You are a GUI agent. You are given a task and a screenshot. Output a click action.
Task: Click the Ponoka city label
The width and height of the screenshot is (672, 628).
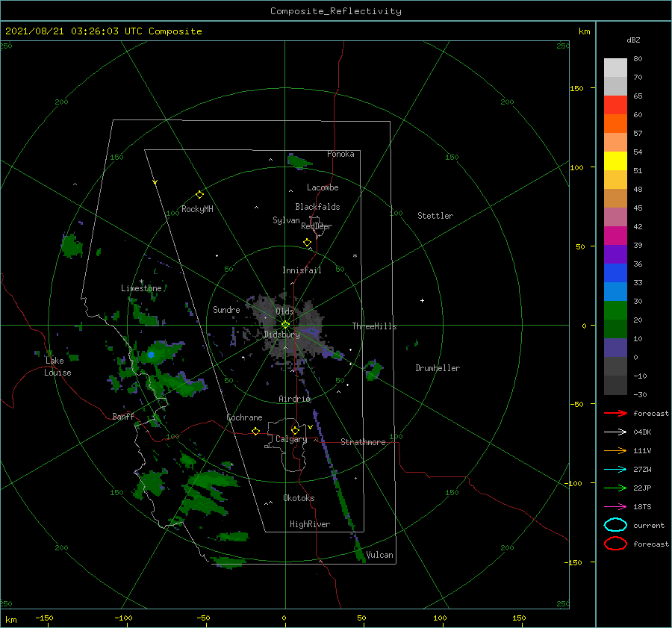click(x=340, y=154)
